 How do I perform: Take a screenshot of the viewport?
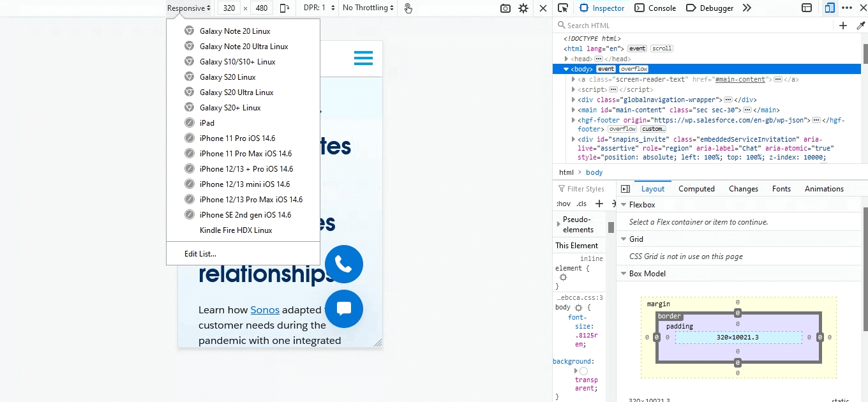(505, 8)
